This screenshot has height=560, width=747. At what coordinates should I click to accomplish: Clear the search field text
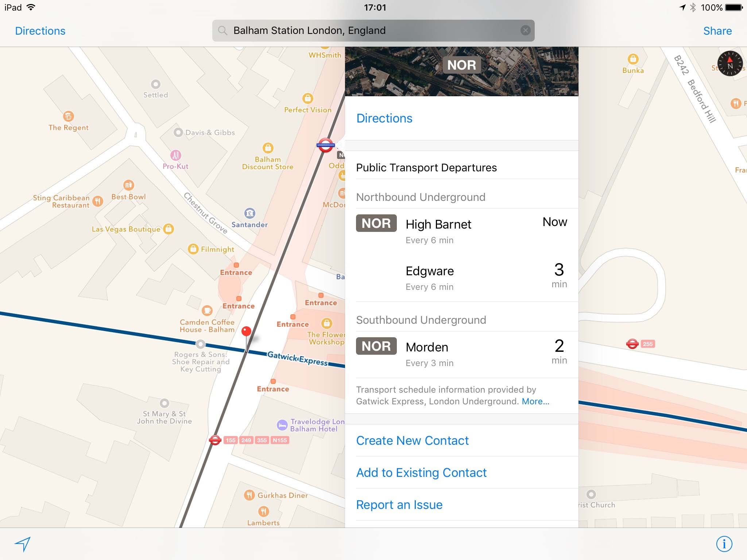(525, 30)
